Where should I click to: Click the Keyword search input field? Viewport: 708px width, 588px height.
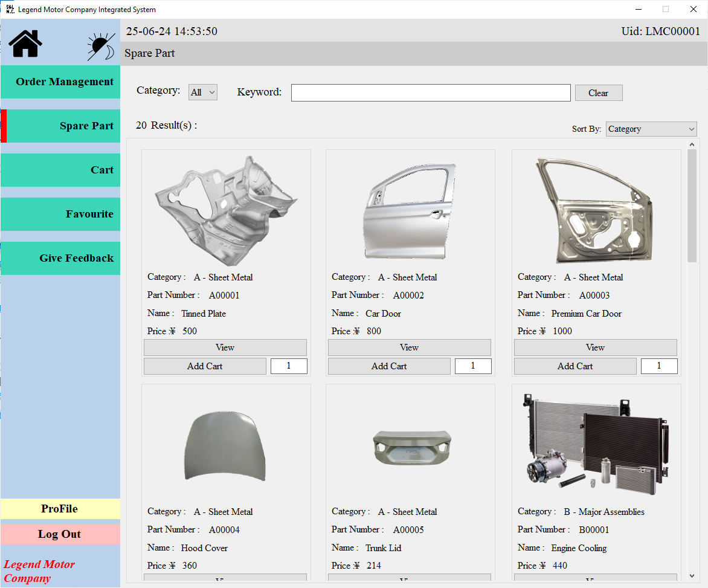(x=430, y=93)
